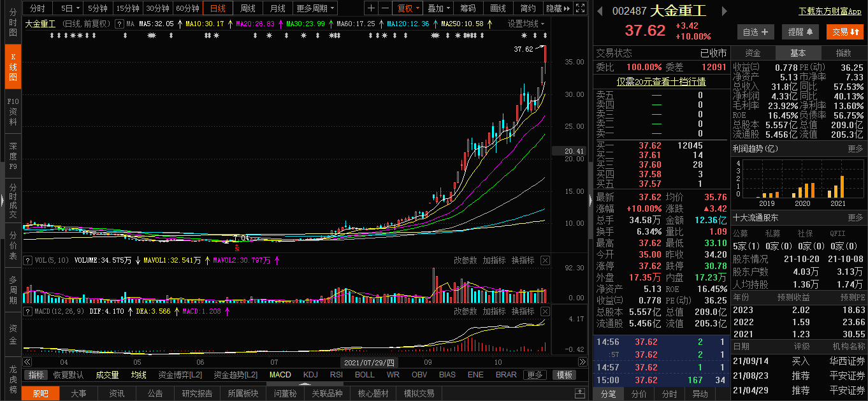Open F10资料 in left sidebar
This screenshot has width=868, height=401.
[13, 112]
